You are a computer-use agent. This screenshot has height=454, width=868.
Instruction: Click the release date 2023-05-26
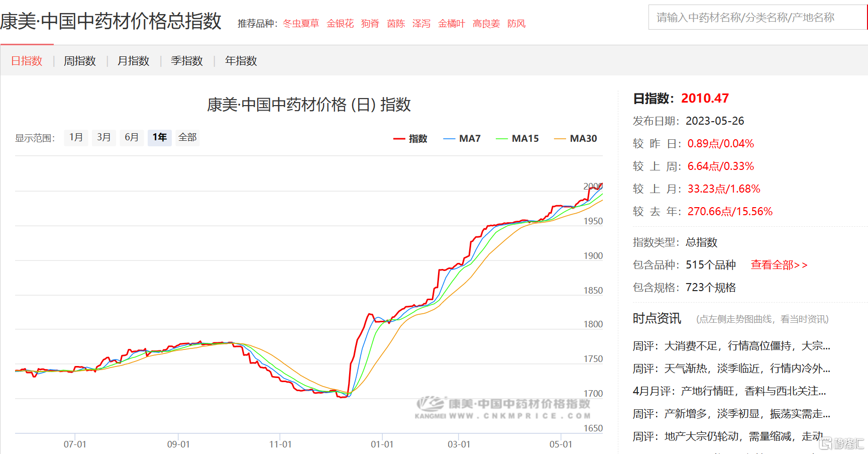(715, 121)
